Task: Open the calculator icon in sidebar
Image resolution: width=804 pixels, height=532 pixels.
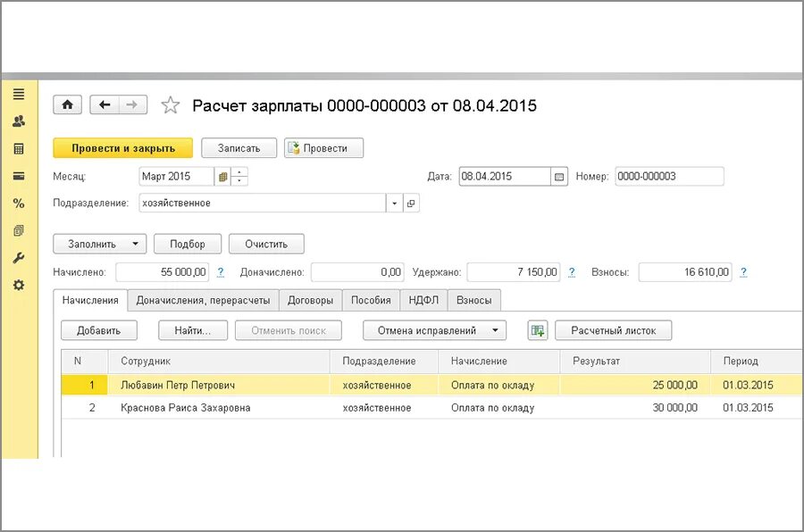Action: point(19,149)
